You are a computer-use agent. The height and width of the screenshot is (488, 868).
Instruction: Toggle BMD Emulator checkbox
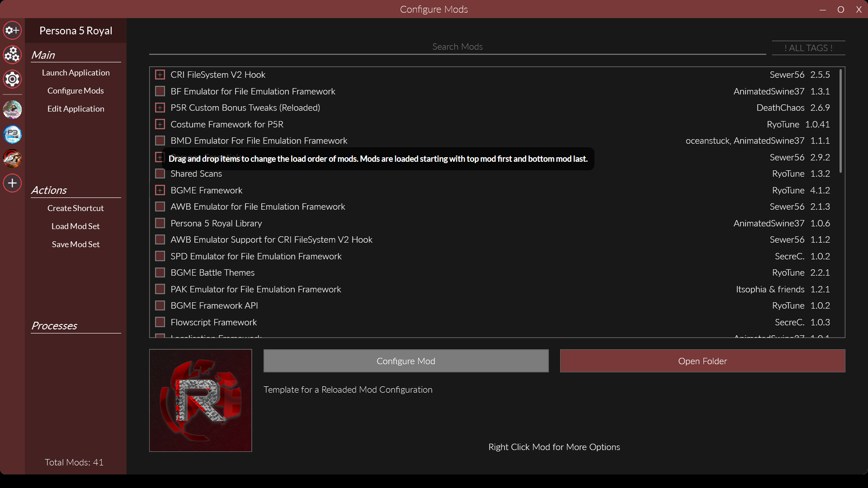(x=160, y=141)
